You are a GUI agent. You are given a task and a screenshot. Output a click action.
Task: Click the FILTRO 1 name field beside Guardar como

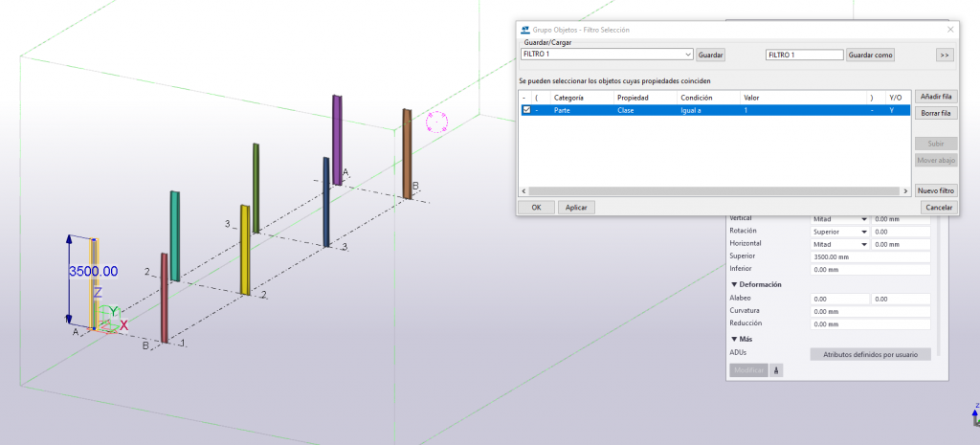point(804,55)
